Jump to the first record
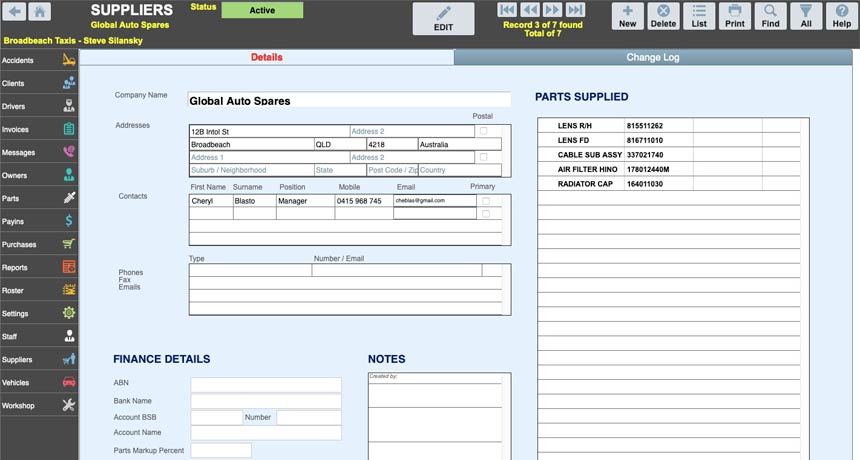The width and height of the screenshot is (860, 460). point(508,10)
